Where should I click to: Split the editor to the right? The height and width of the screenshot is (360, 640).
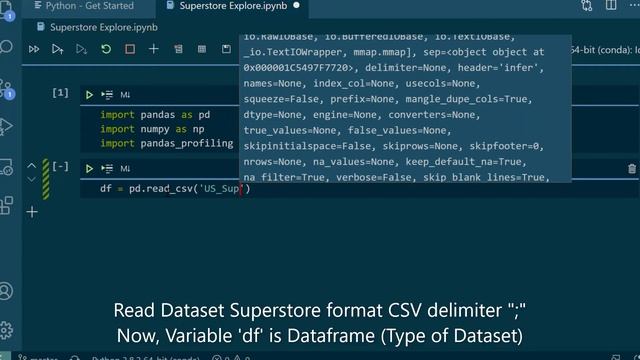tap(611, 5)
